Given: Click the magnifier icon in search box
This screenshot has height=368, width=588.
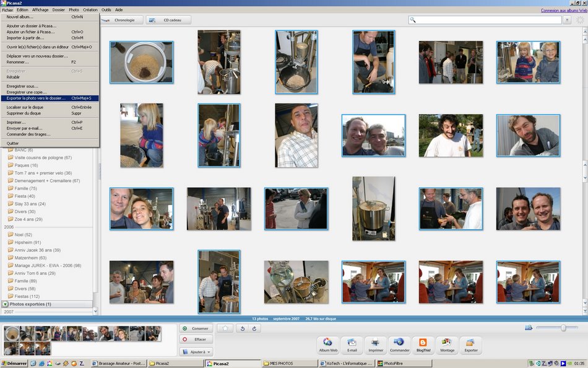Looking at the screenshot, I should point(412,20).
